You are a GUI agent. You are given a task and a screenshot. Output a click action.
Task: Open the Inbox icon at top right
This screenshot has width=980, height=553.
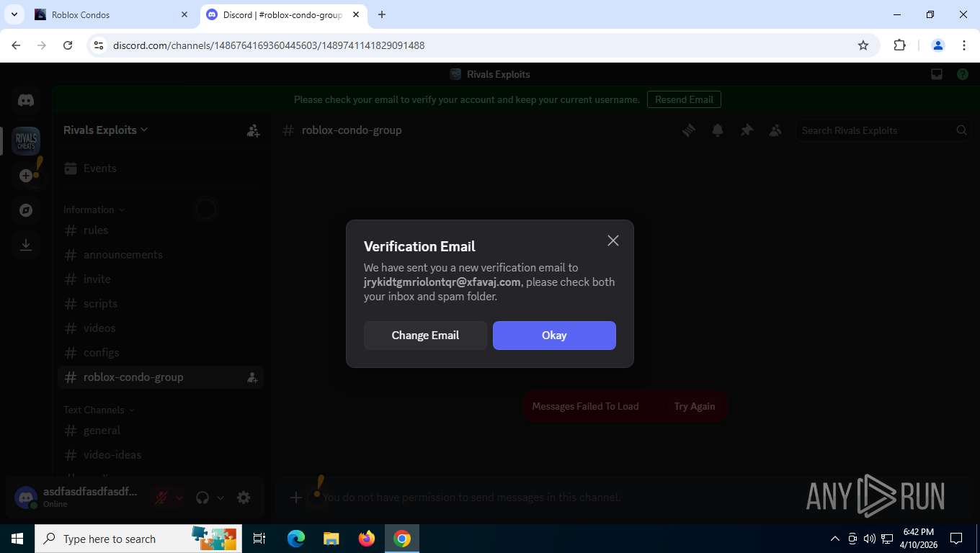click(937, 74)
